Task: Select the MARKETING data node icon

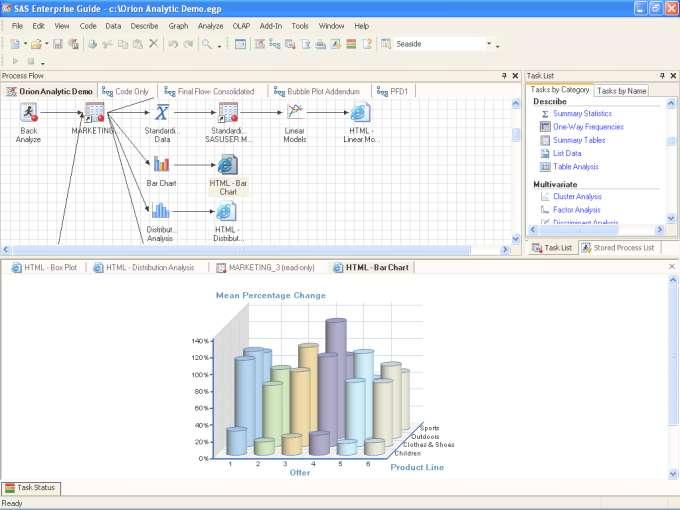Action: coord(95,112)
